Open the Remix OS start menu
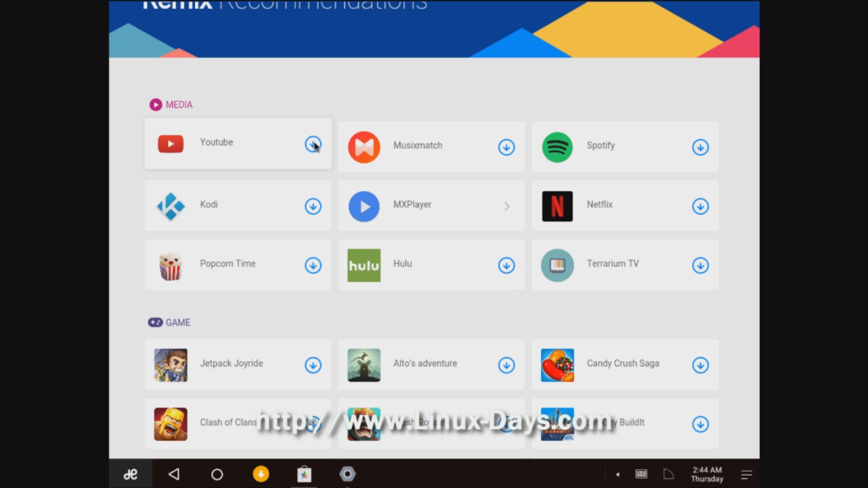 [x=130, y=474]
